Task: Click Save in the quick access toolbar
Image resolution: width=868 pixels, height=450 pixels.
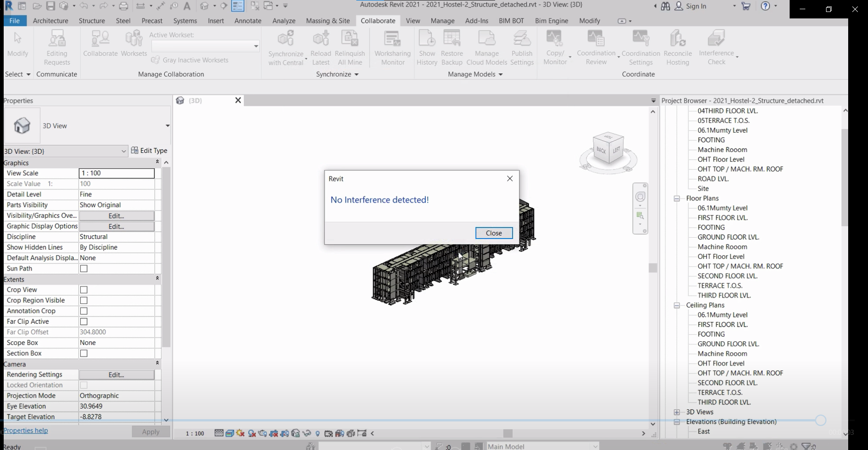Action: coord(51,6)
